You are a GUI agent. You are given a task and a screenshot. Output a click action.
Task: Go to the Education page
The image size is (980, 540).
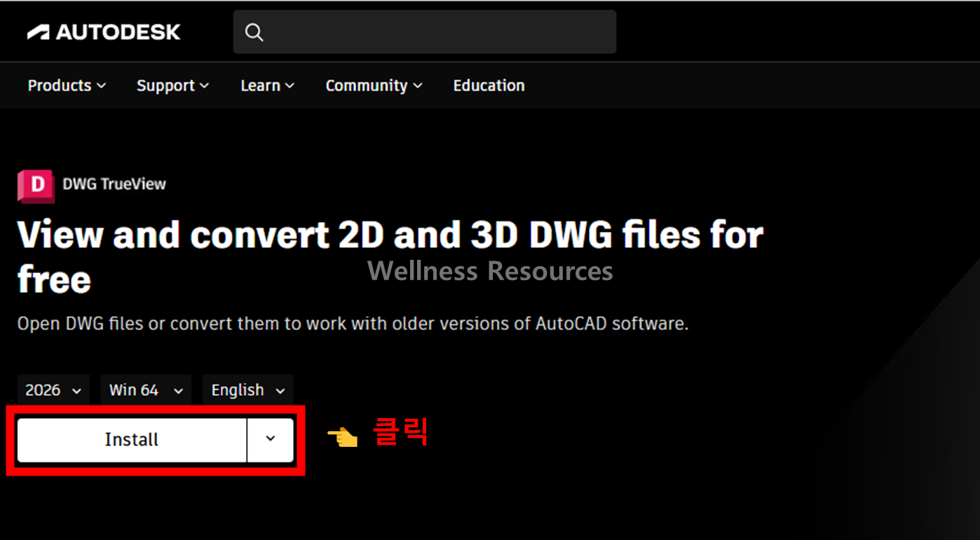point(489,85)
